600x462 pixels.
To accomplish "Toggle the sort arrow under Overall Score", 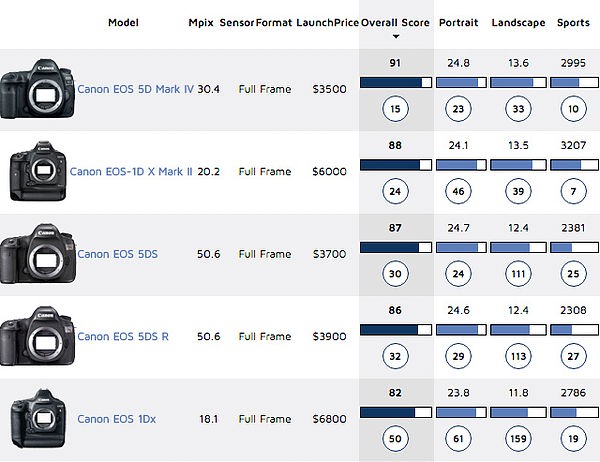I will (396, 37).
